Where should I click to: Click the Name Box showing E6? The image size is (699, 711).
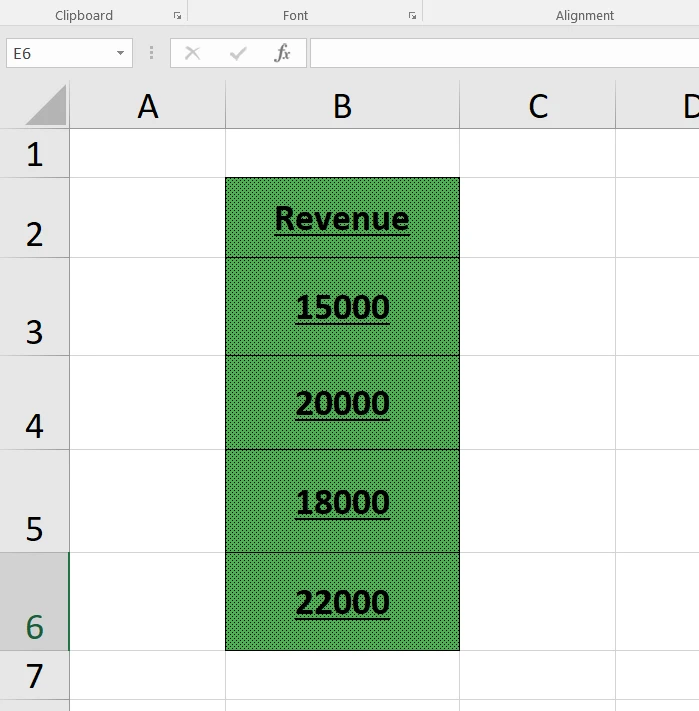click(58, 54)
